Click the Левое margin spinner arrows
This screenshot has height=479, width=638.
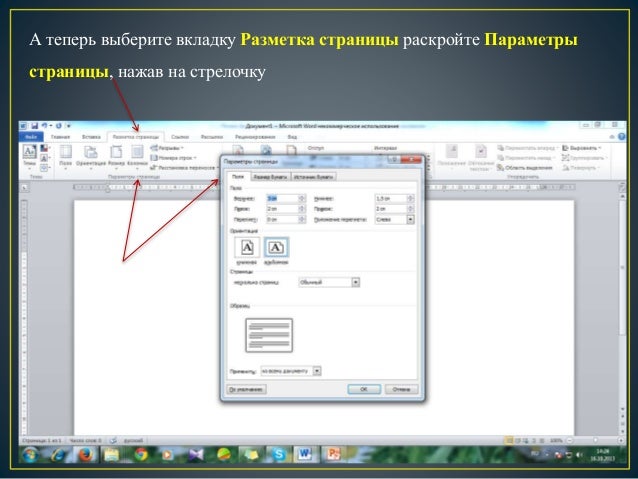click(x=302, y=209)
